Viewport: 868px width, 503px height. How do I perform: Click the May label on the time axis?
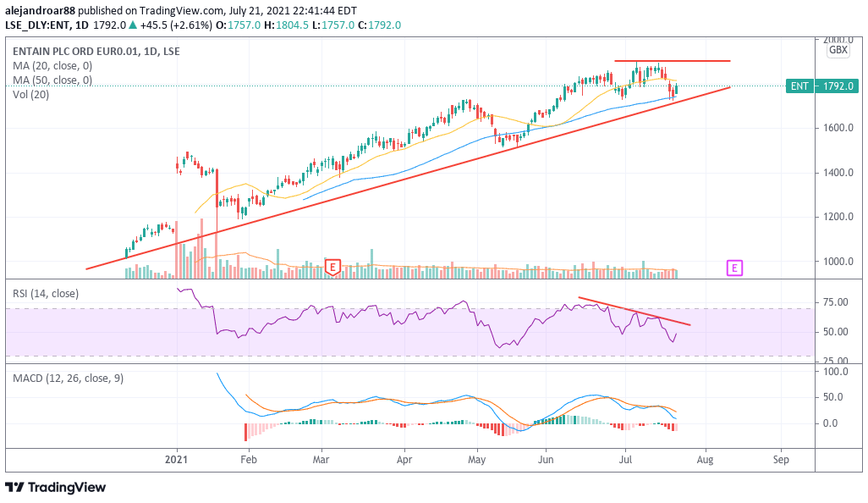point(476,459)
